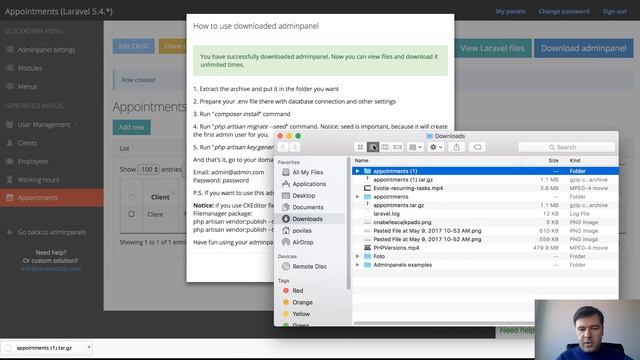This screenshot has width=640, height=360.
Task: Open My panels link
Action: 510,11
